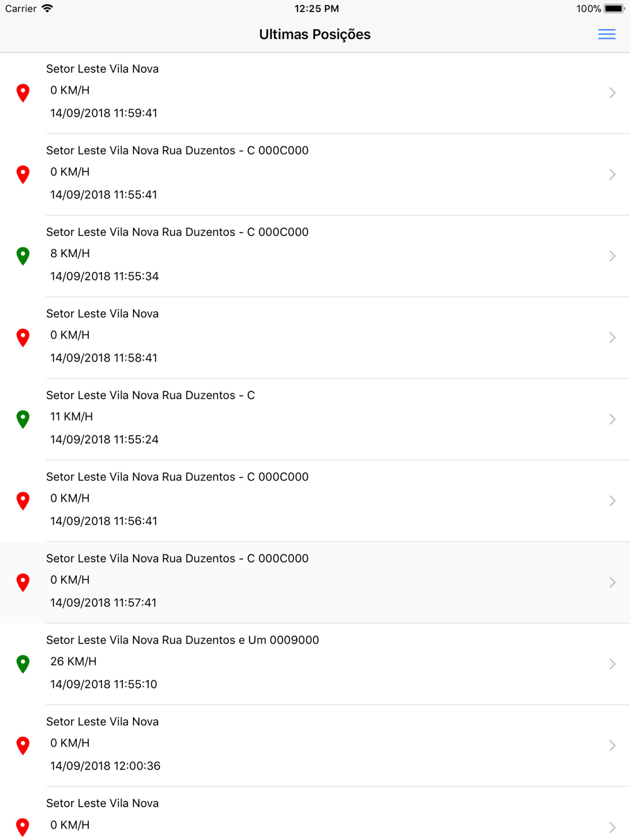Tap red pin for 11:58:41 entry
630x840 pixels.
[23, 338]
